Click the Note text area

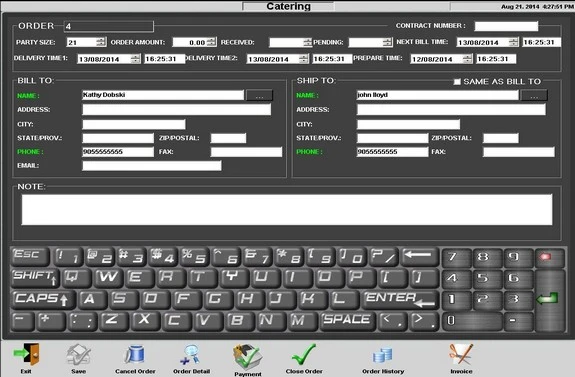tap(287, 209)
